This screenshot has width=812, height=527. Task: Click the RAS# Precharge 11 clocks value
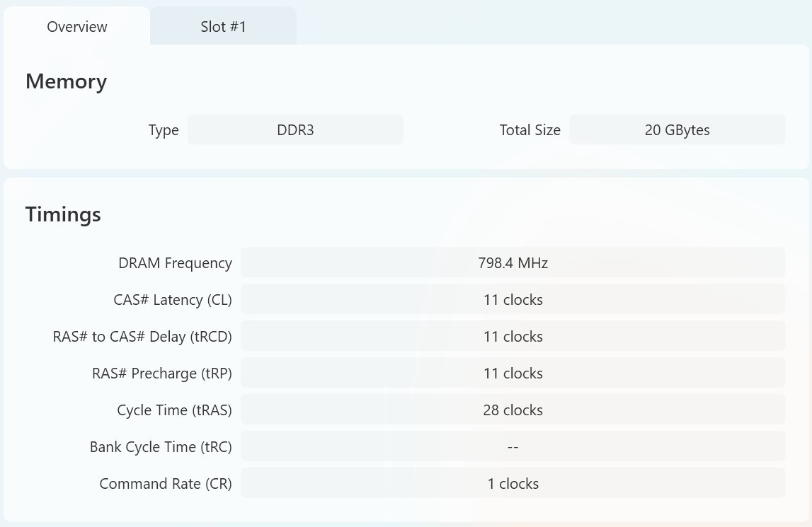coord(513,373)
